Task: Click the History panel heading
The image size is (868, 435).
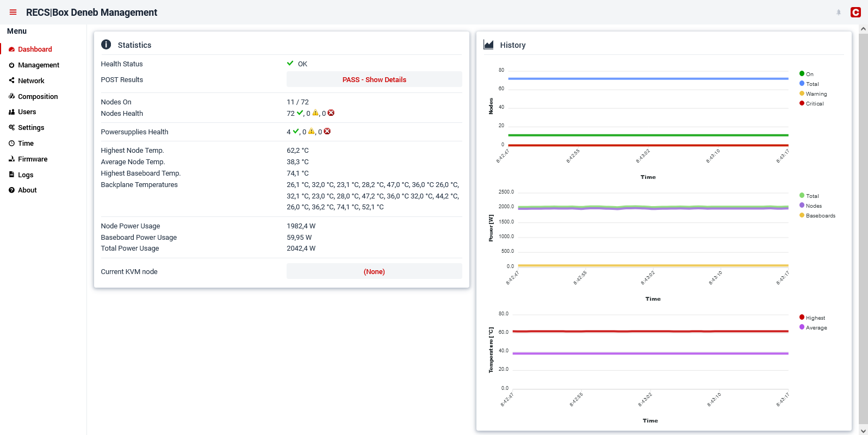Action: pos(513,45)
